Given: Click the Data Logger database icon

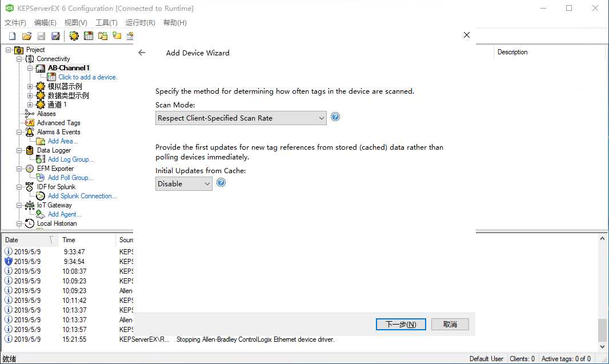Looking at the screenshot, I should [x=30, y=150].
